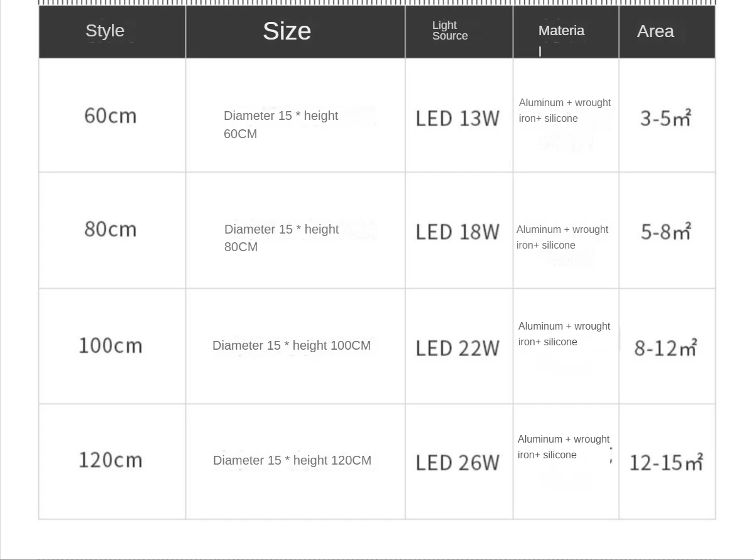The height and width of the screenshot is (560, 754).
Task: Click the LED 18W cell
Action: 457,232
